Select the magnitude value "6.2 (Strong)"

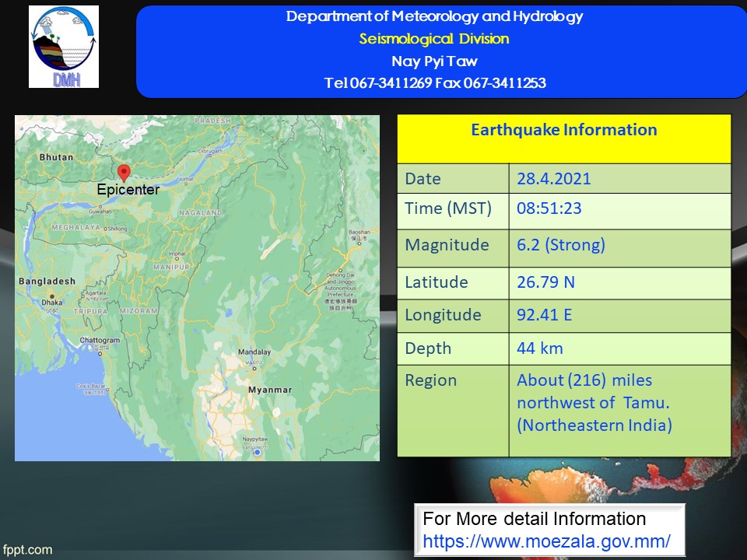coord(561,245)
